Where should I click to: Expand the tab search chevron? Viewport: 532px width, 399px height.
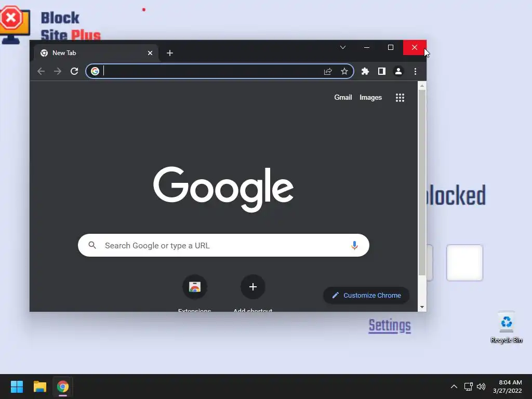pyautogui.click(x=343, y=47)
